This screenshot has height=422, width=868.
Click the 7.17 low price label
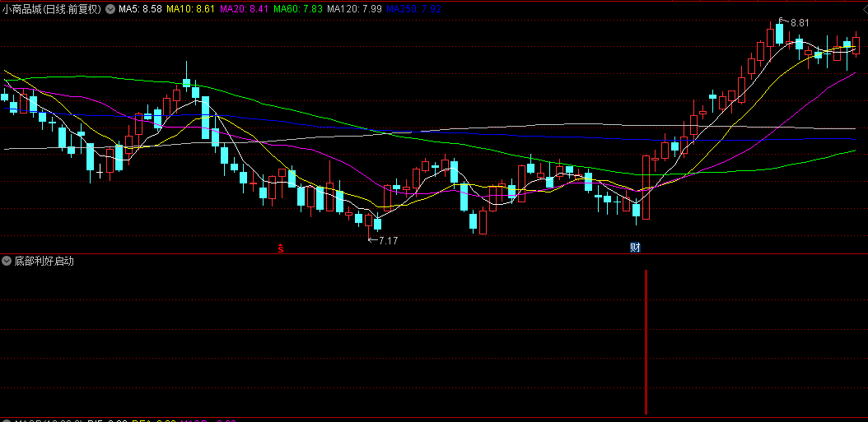[x=388, y=240]
